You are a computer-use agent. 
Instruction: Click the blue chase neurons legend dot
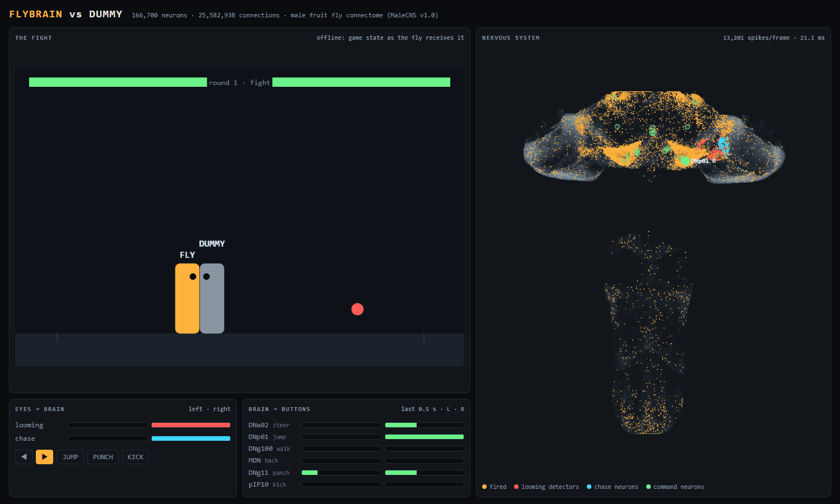click(589, 487)
